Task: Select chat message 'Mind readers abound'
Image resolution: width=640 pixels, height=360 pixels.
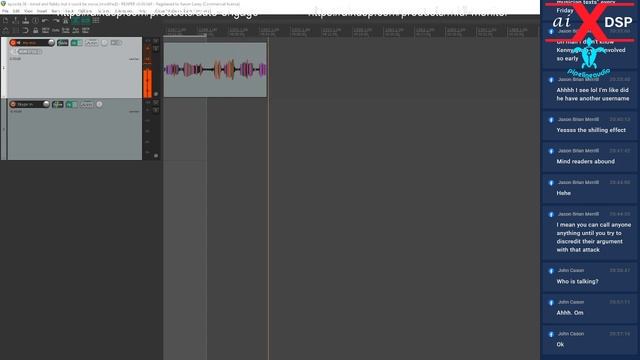Action: 585,161
